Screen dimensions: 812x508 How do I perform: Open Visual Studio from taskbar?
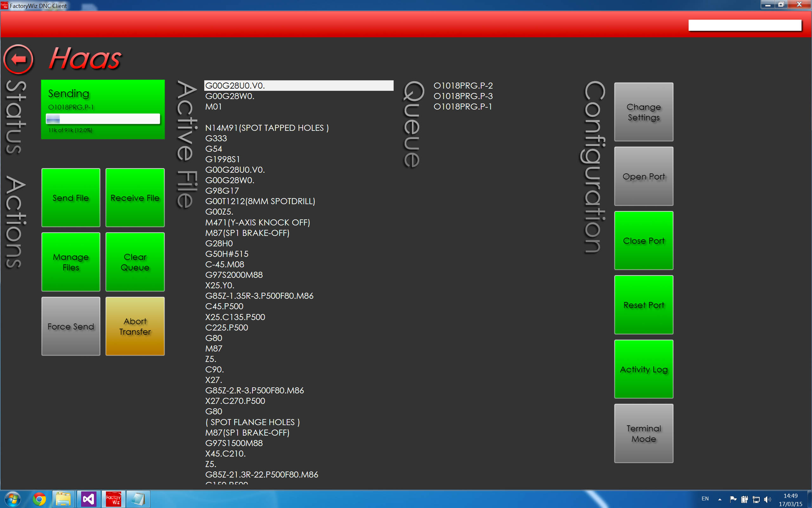[88, 499]
